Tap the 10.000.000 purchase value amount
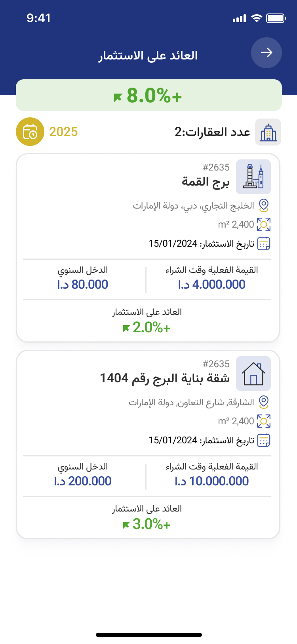Viewport: 297px width, 644px height. coord(212,481)
